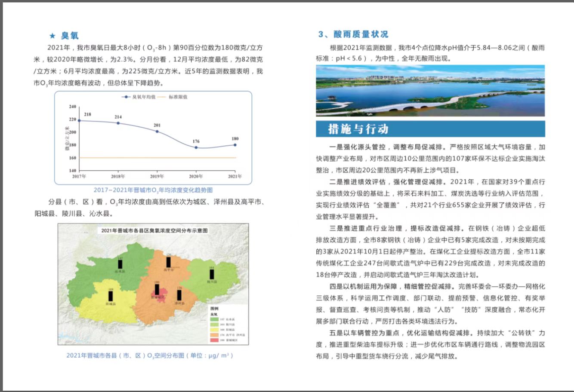The width and height of the screenshot is (574, 392).
Task: Click the 176 data point for 2020年
Action: tap(196, 147)
